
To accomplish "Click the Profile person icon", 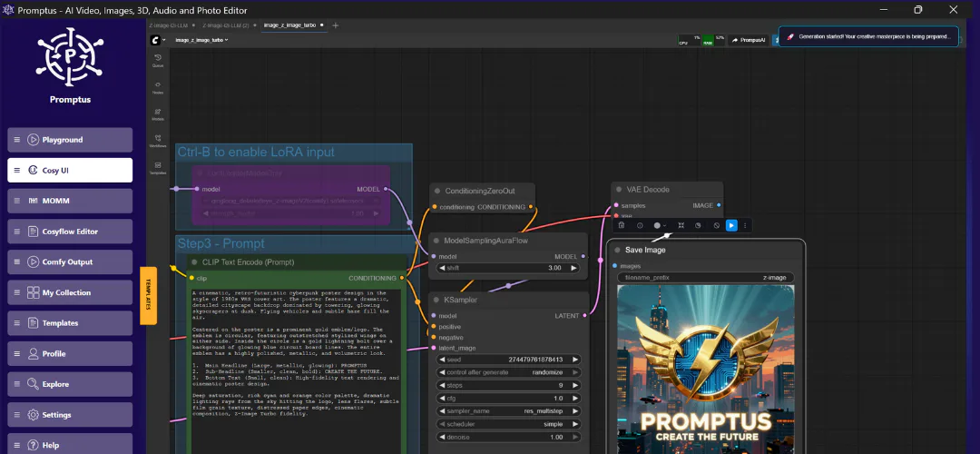I will [34, 354].
